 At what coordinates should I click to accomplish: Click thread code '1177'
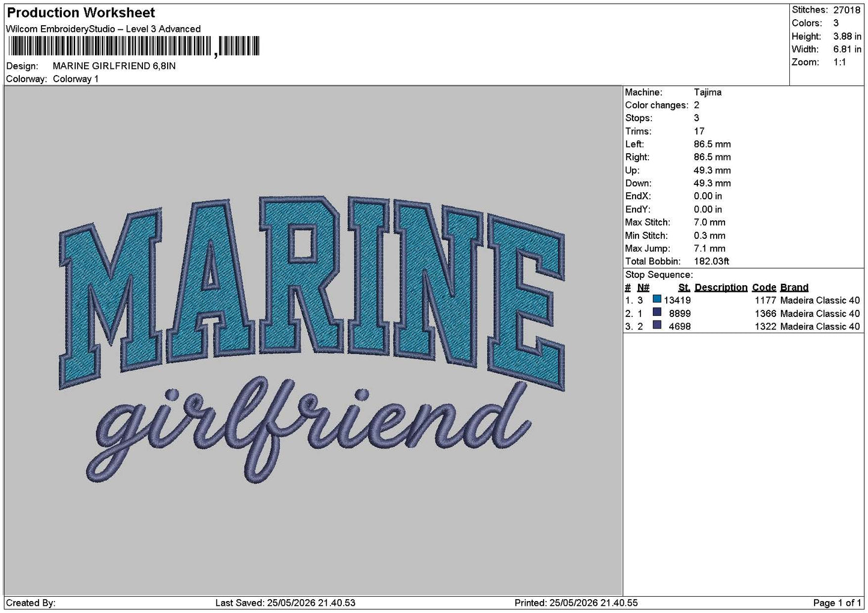point(766,301)
